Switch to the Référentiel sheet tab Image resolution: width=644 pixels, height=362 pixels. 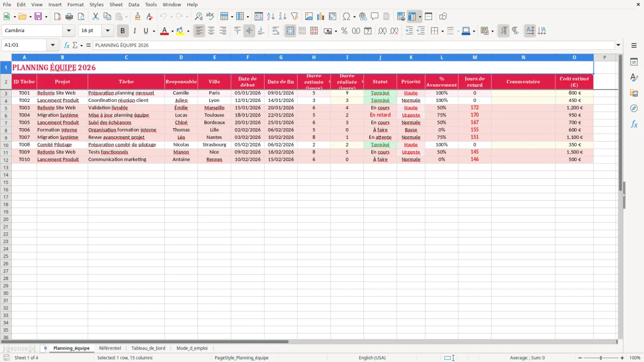(110, 348)
